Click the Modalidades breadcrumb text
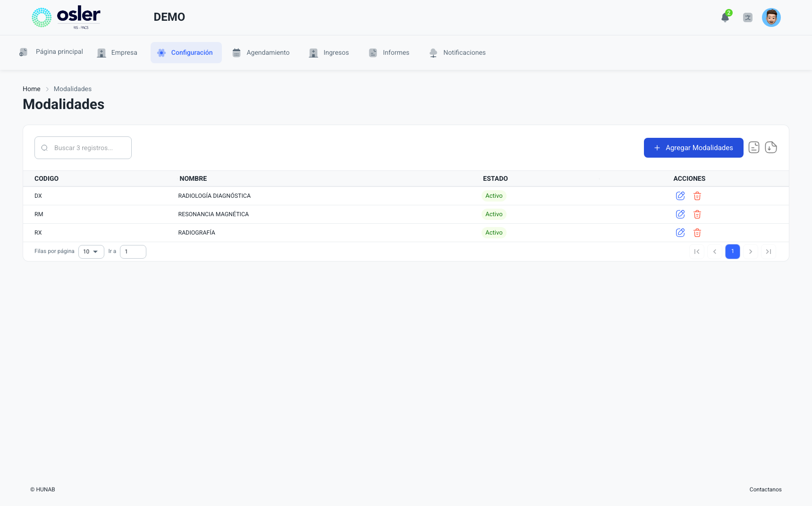This screenshot has height=506, width=812. (73, 89)
